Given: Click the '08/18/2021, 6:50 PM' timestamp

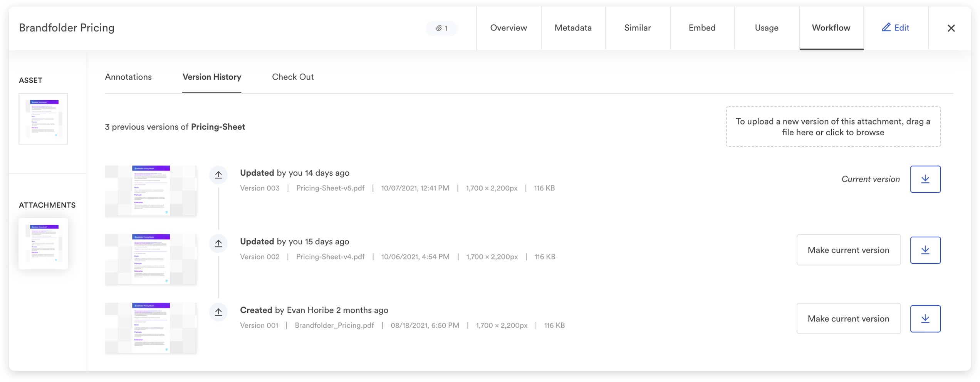Looking at the screenshot, I should pos(425,325).
